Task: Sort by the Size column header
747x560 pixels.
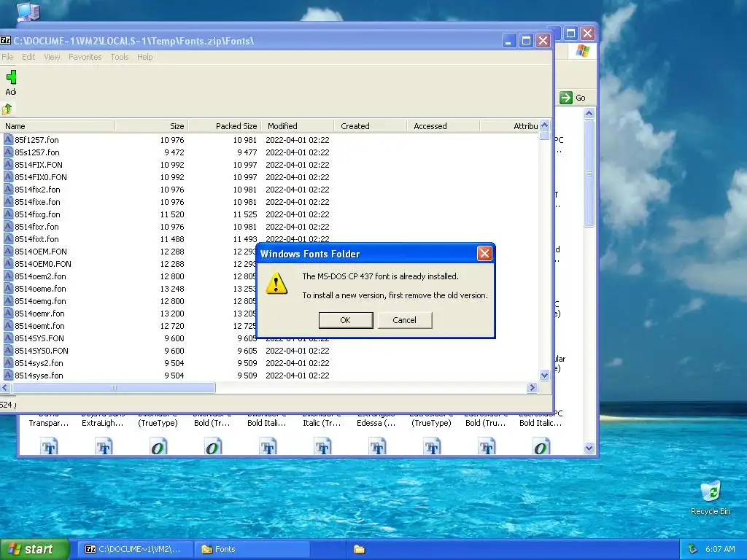Action: tap(152, 126)
